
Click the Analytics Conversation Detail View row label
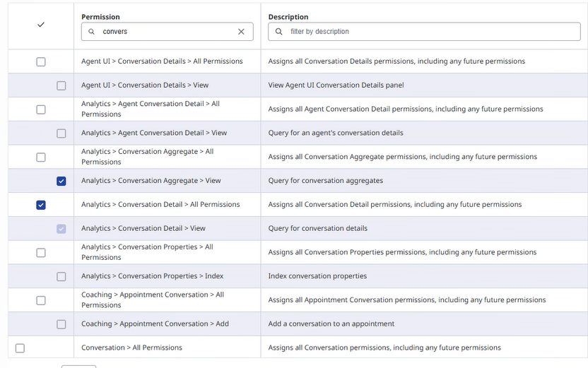coord(143,229)
